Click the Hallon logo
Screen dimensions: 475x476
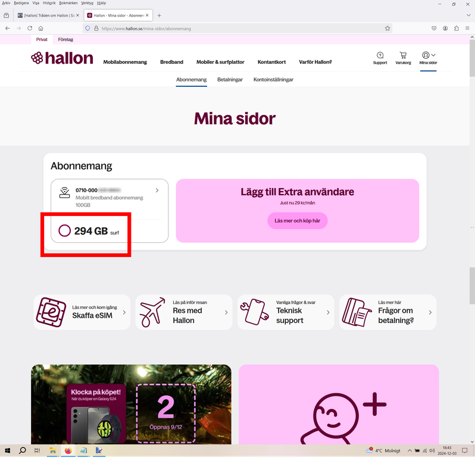click(x=62, y=58)
